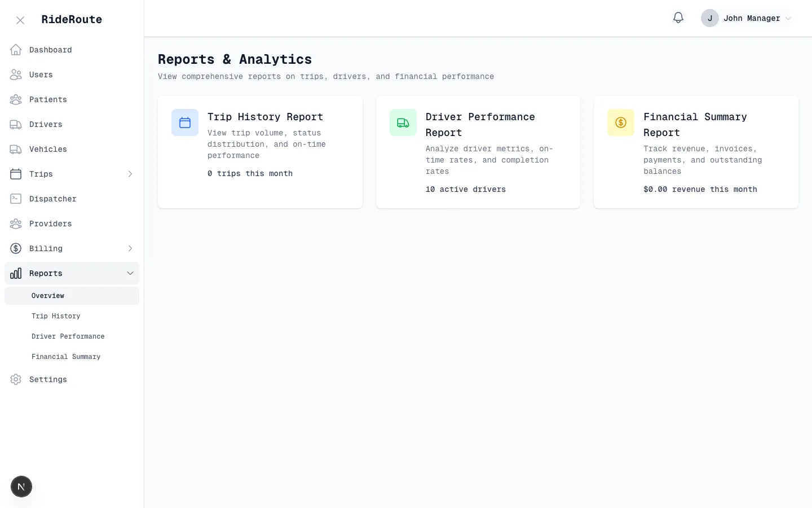Click the Dispatcher terminal icon
The height and width of the screenshot is (508, 812).
16,199
